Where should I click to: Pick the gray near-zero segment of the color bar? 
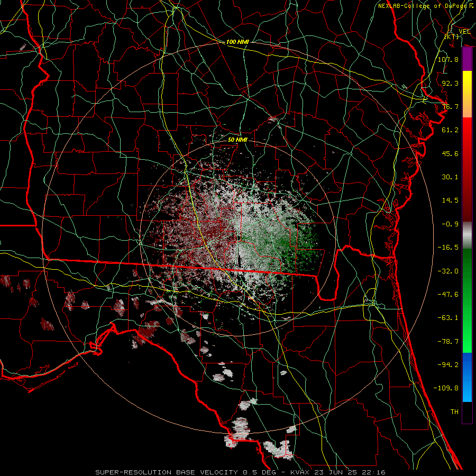467,235
